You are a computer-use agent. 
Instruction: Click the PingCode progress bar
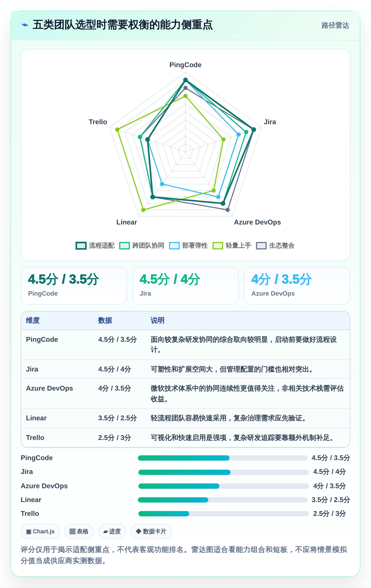pyautogui.click(x=223, y=458)
